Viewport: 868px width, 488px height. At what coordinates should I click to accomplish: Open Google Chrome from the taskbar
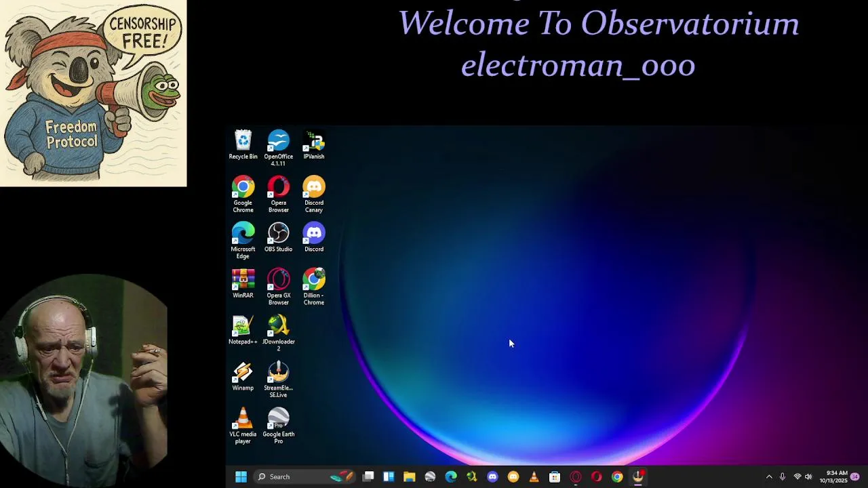coord(617,476)
